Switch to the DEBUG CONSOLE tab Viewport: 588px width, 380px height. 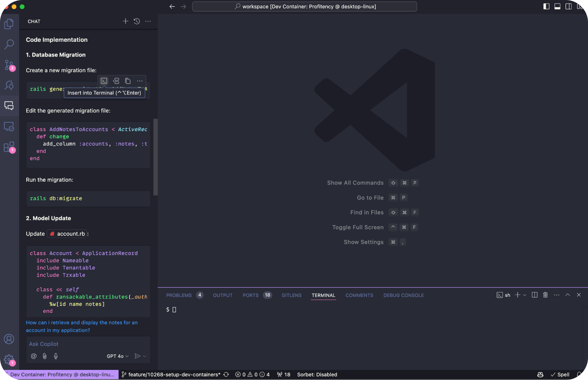coord(403,295)
